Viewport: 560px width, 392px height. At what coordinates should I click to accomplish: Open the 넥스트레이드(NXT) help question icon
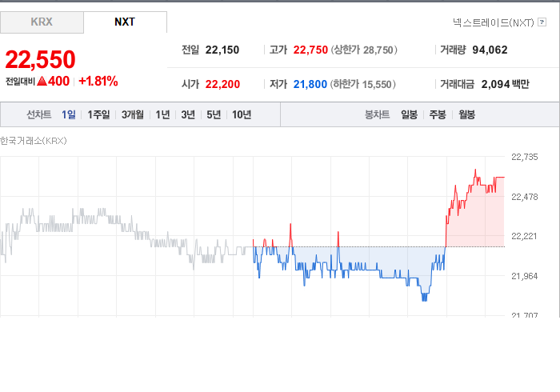coord(542,22)
